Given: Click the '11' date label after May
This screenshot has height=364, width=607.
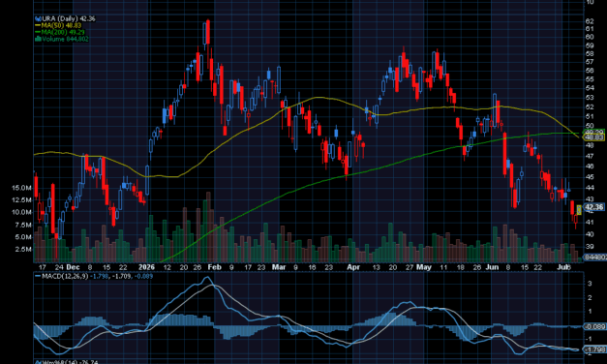Looking at the screenshot, I should (443, 267).
